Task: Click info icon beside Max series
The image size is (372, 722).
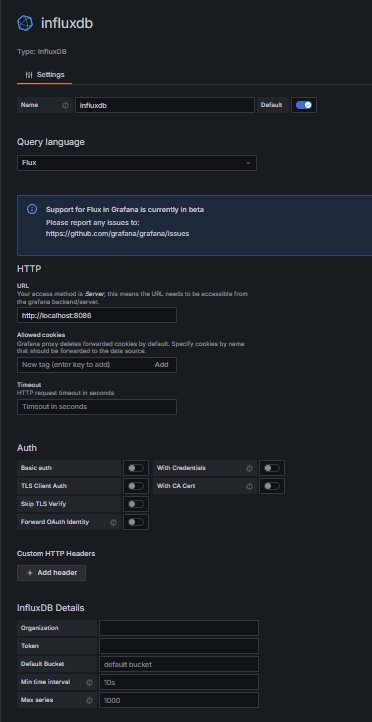Action: [89, 700]
